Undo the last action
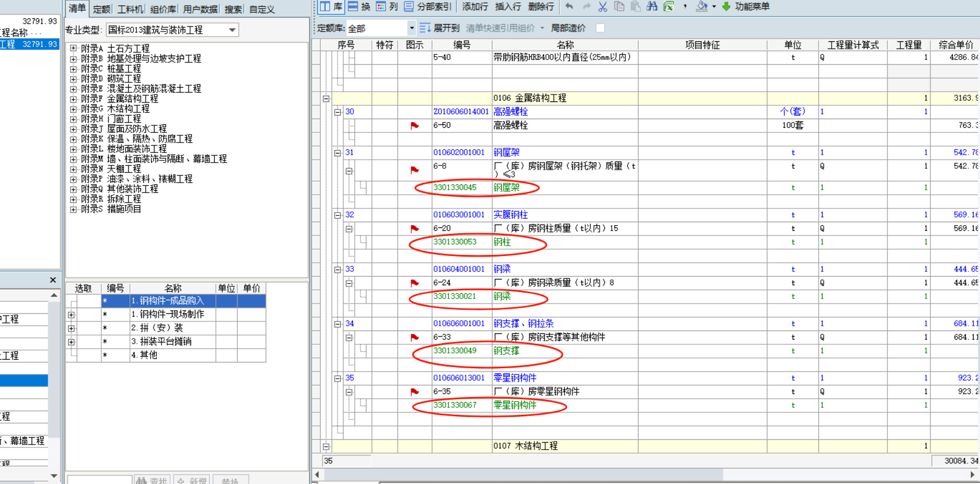The height and width of the screenshot is (484, 980). pyautogui.click(x=569, y=6)
